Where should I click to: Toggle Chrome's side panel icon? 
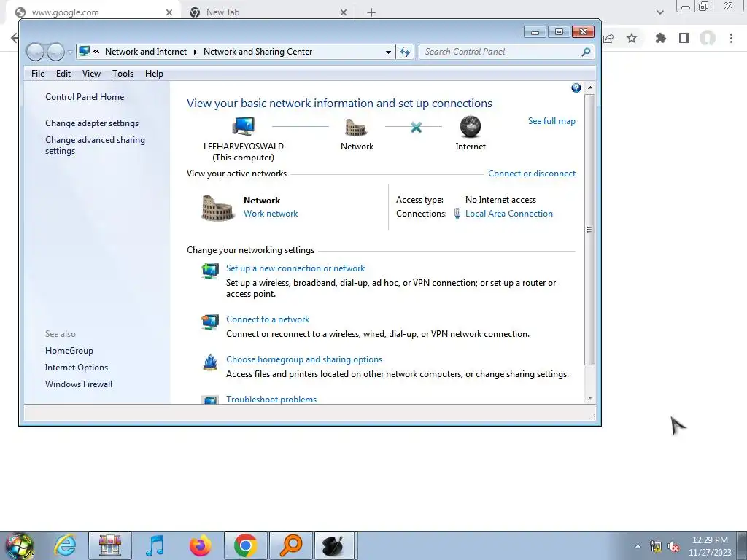684,38
